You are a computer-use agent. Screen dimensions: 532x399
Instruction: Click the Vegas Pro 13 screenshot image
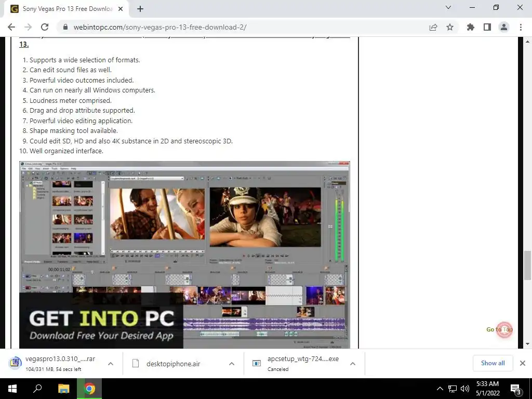point(184,255)
